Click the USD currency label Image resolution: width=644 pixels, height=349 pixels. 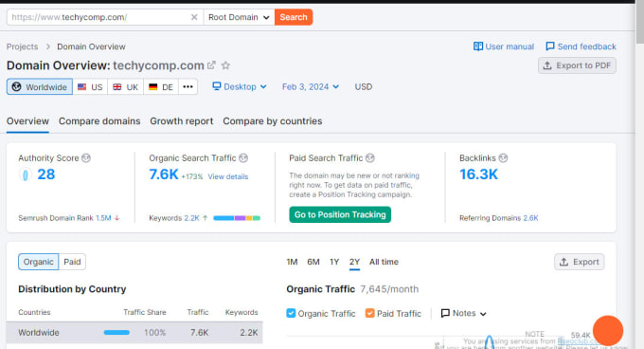[364, 86]
